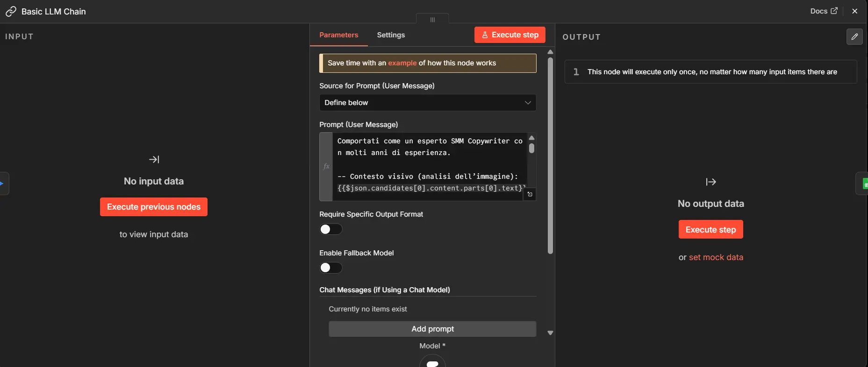The image size is (868, 367).
Task: Click the parameters panel scroll down arrow
Action: pyautogui.click(x=550, y=333)
